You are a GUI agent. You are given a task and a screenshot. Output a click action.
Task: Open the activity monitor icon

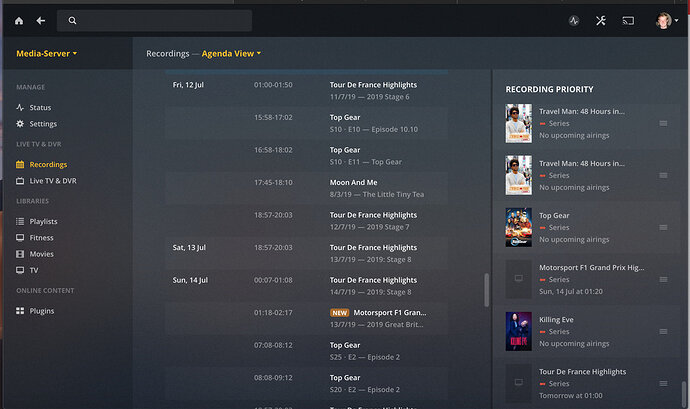click(x=574, y=21)
